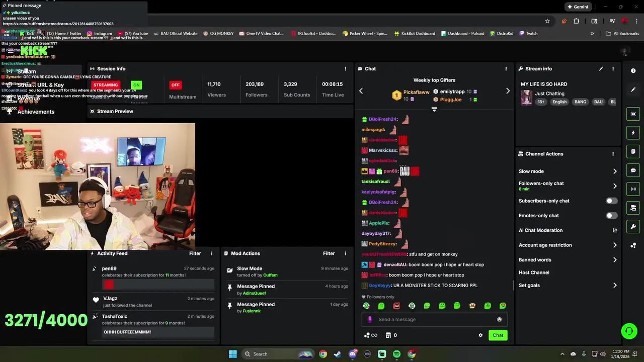Show more bookmarks overflow chevron
The image size is (644, 362).
coord(592,34)
